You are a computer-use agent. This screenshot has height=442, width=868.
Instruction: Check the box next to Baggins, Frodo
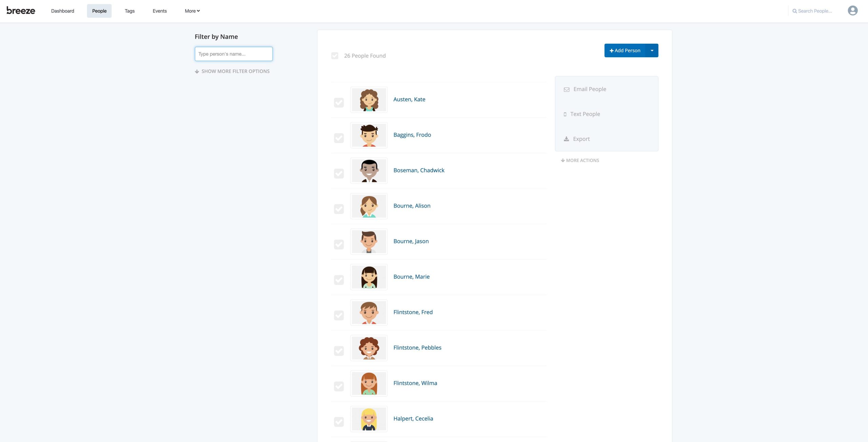[x=339, y=138]
